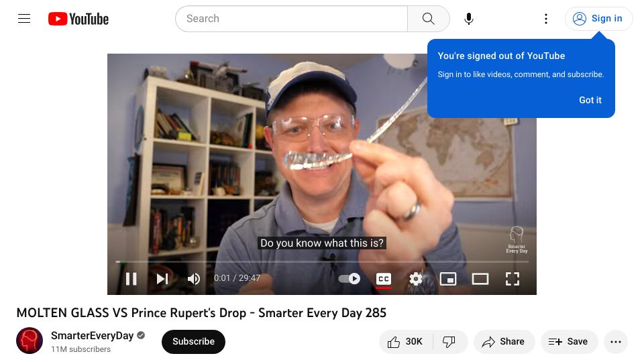Switch to theater mode

[480, 279]
